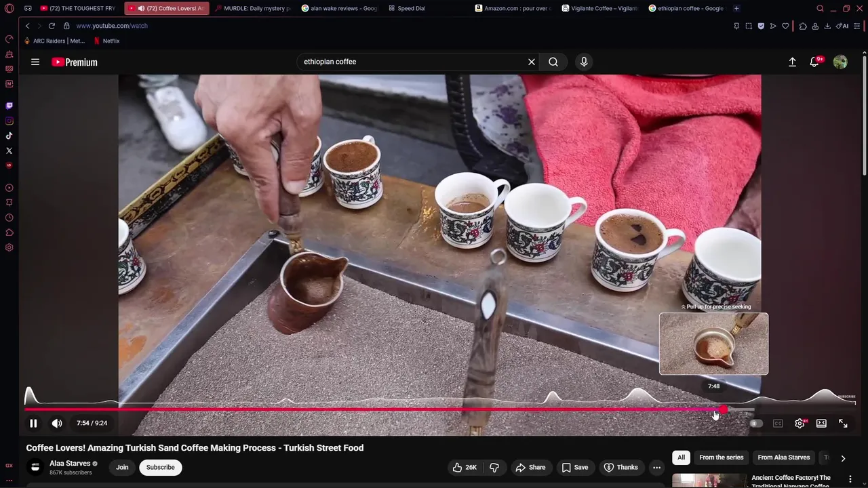The width and height of the screenshot is (868, 488).
Task: Open TikTok in the browser sidebar
Action: pyautogui.click(x=9, y=136)
